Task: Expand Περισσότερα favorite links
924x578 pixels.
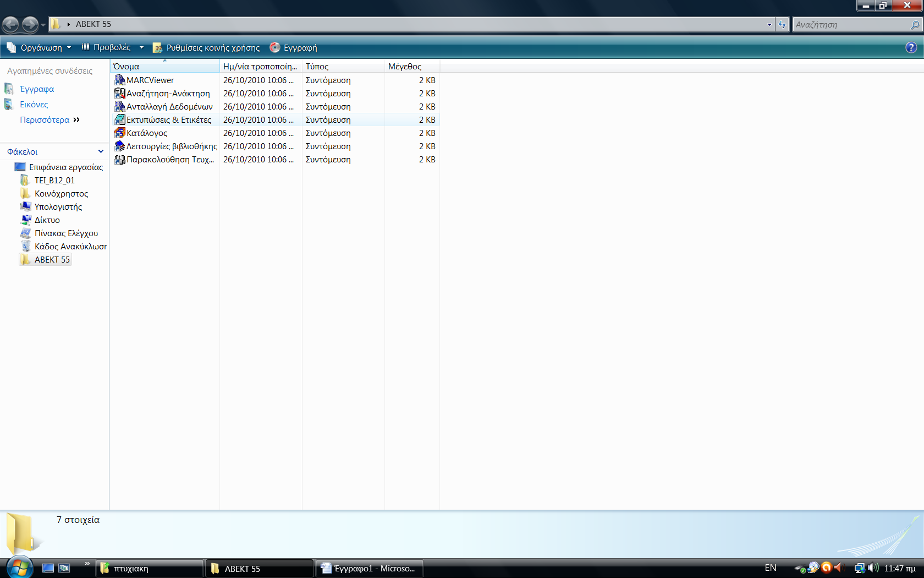Action: (x=50, y=119)
